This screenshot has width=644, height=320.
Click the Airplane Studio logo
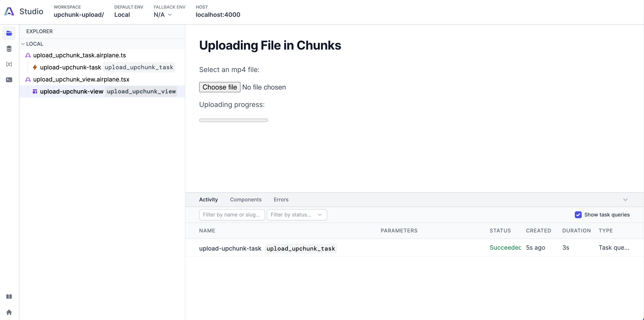[x=9, y=11]
